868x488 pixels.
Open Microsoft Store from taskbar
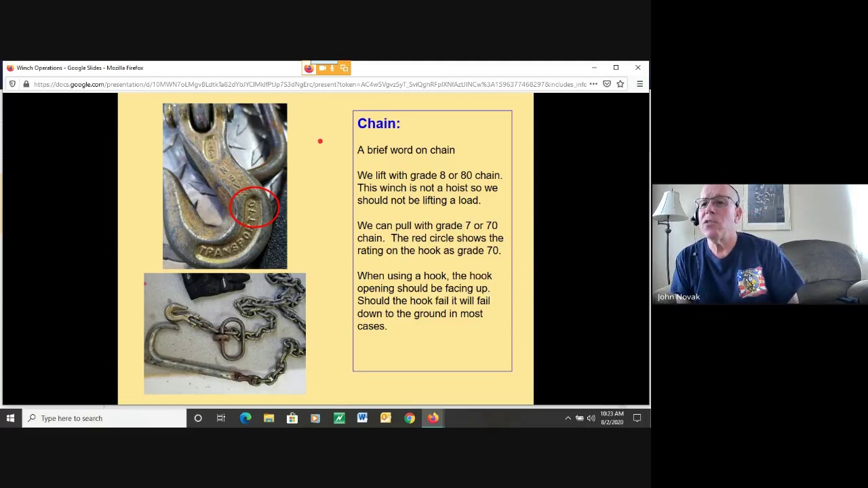[x=292, y=418]
